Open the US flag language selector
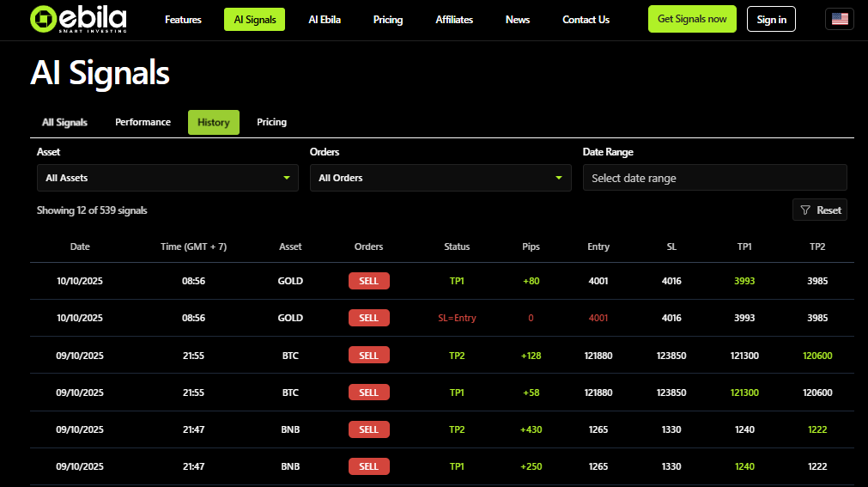The height and width of the screenshot is (487, 868). [x=839, y=19]
